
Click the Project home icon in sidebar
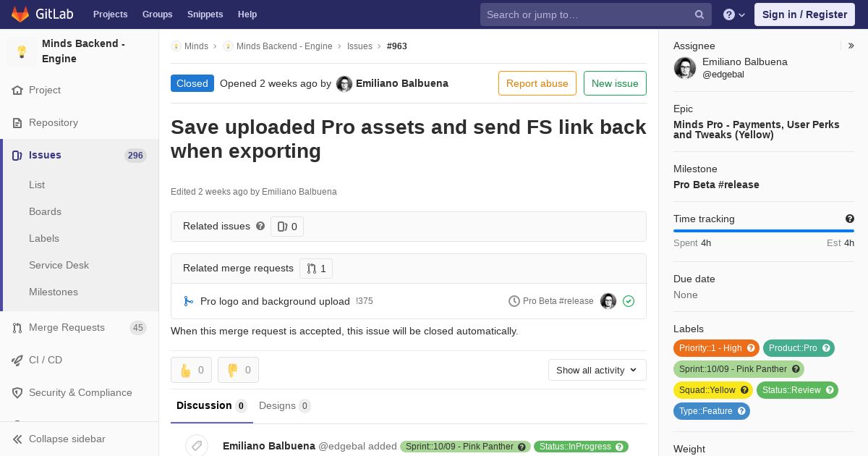click(x=17, y=90)
